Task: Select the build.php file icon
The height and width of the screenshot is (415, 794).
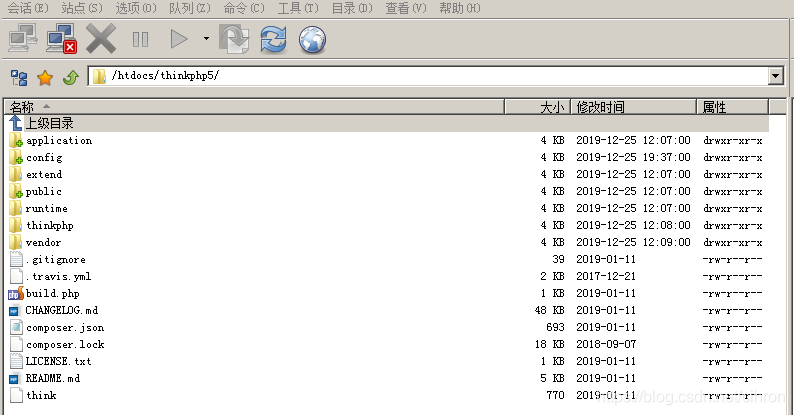Action: (x=16, y=294)
